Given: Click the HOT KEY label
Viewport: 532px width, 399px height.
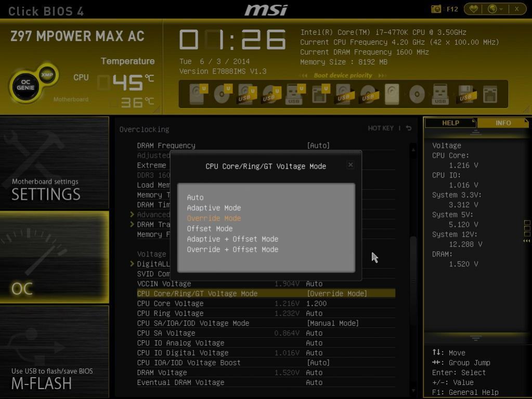Looking at the screenshot, I should click(x=381, y=128).
